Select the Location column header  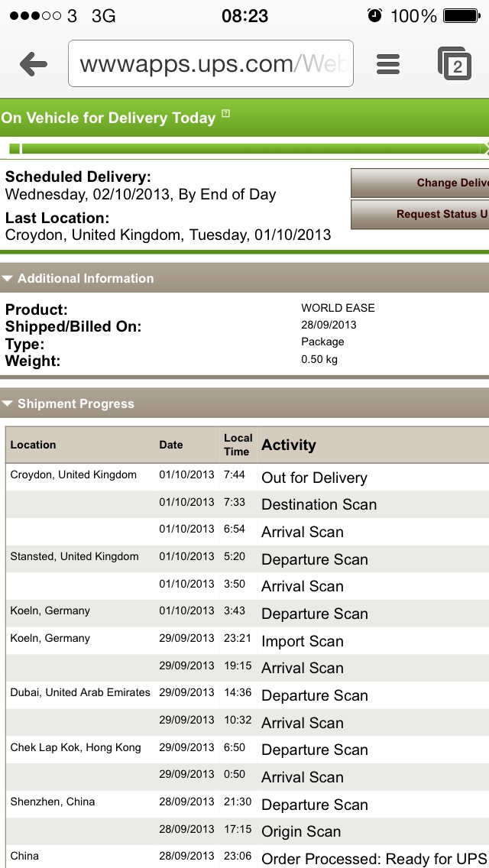(x=33, y=445)
